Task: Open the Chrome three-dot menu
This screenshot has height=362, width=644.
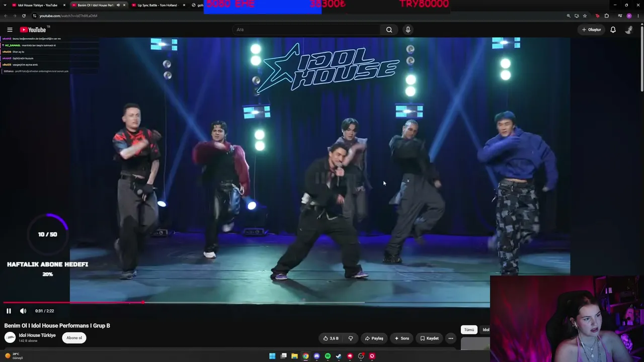Action: (638, 16)
